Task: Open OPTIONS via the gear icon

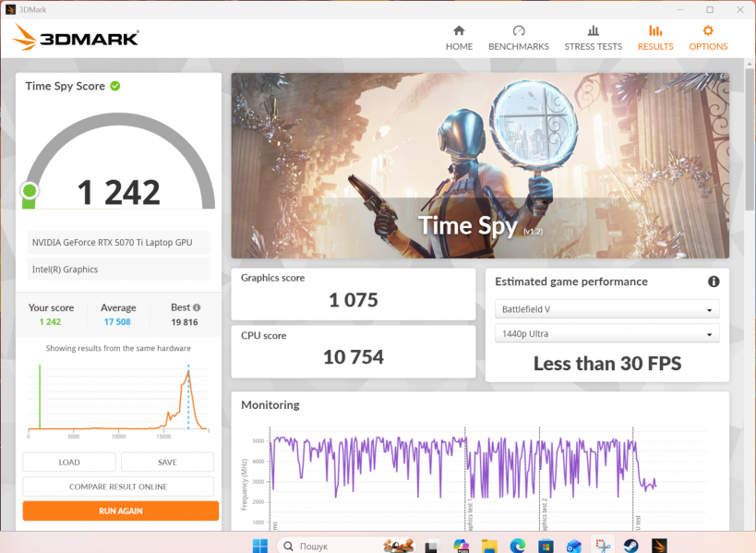Action: click(708, 31)
